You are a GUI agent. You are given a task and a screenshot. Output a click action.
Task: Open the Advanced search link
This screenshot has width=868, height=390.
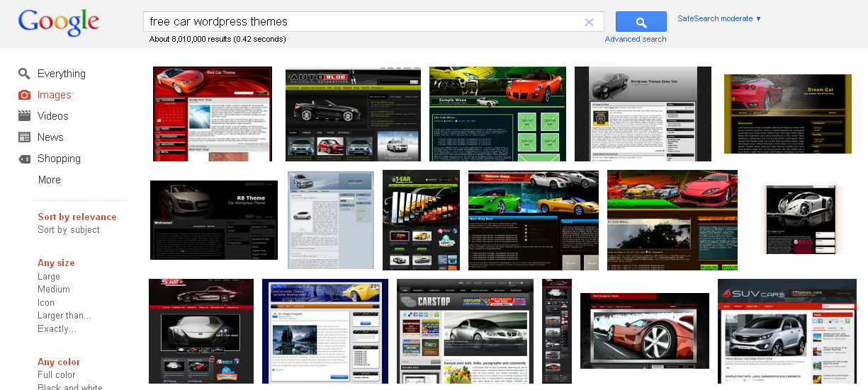[x=636, y=39]
